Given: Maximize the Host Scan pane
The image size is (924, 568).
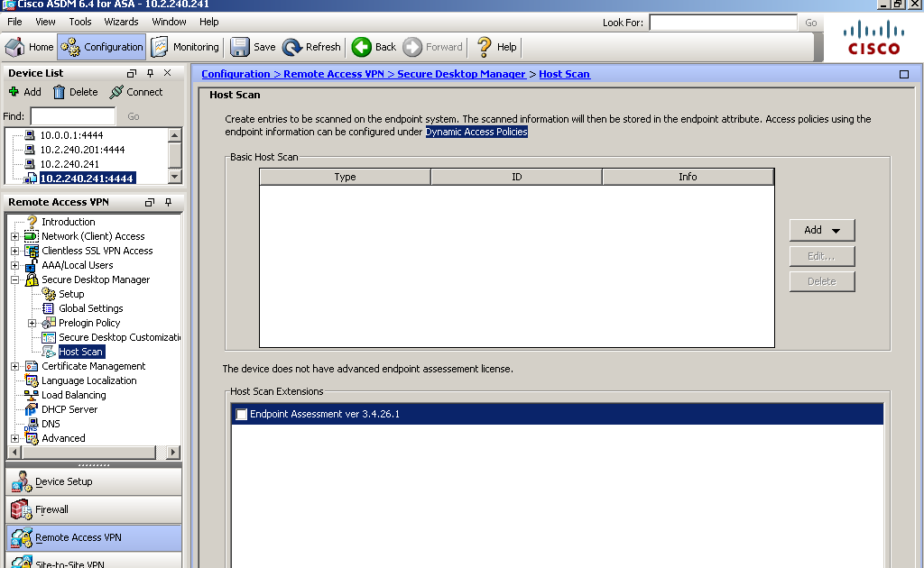Looking at the screenshot, I should [x=904, y=74].
